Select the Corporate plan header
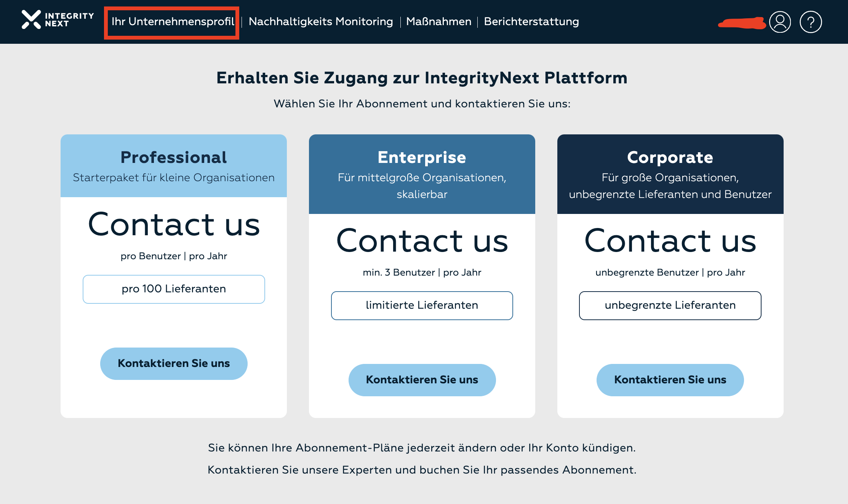Screen dimensions: 848x504 pyautogui.click(x=670, y=157)
